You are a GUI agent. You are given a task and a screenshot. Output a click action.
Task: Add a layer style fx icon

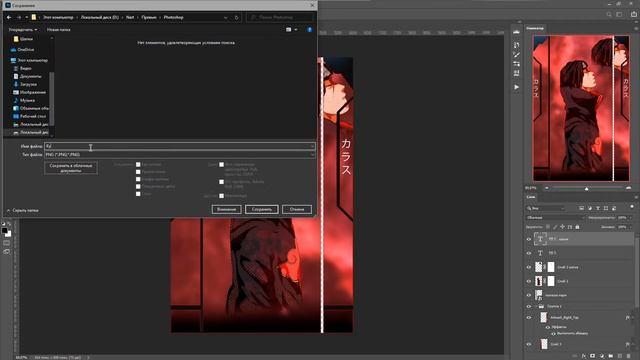(584, 356)
